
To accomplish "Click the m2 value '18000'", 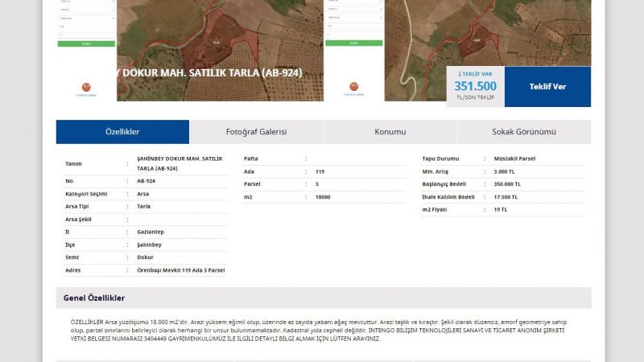I will click(x=323, y=197).
